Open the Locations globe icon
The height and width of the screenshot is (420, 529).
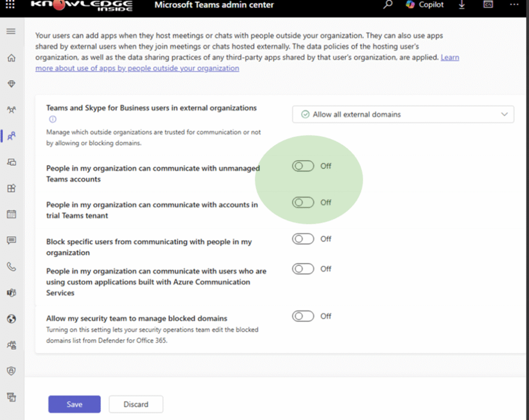point(11,319)
